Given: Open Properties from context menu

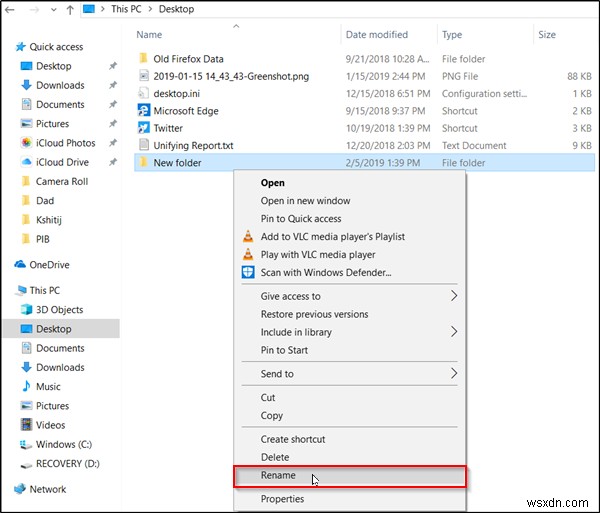Looking at the screenshot, I should [x=282, y=499].
